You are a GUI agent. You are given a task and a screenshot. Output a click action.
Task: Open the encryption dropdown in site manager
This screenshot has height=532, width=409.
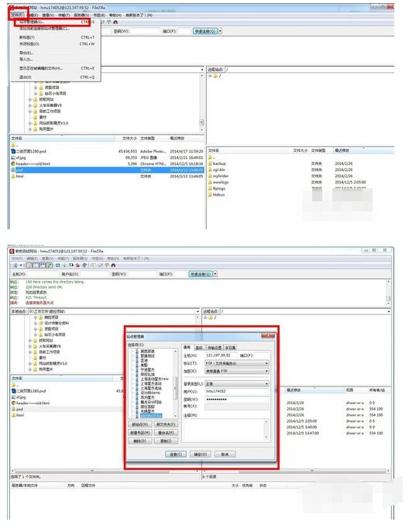click(237, 371)
